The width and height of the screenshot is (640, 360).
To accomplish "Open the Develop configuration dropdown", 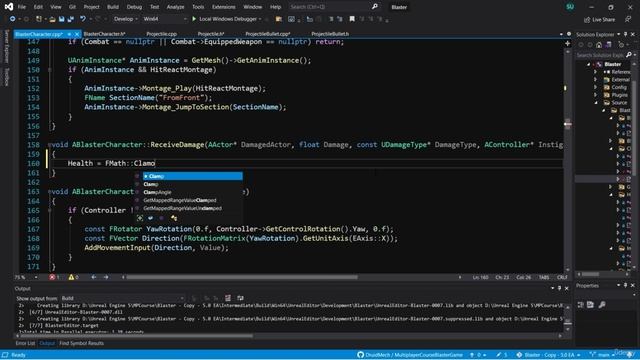I will [x=125, y=19].
